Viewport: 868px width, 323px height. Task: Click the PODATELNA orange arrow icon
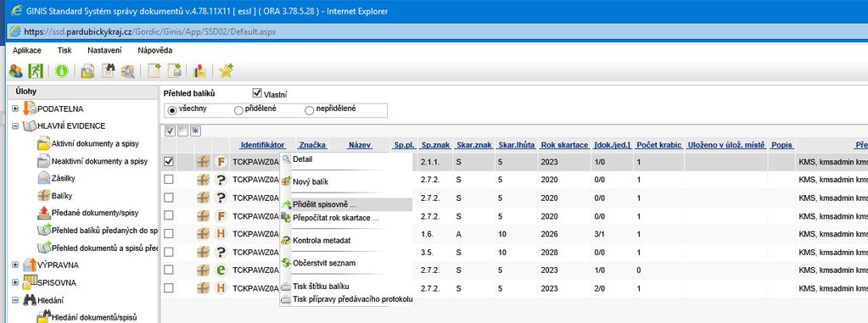(30, 109)
